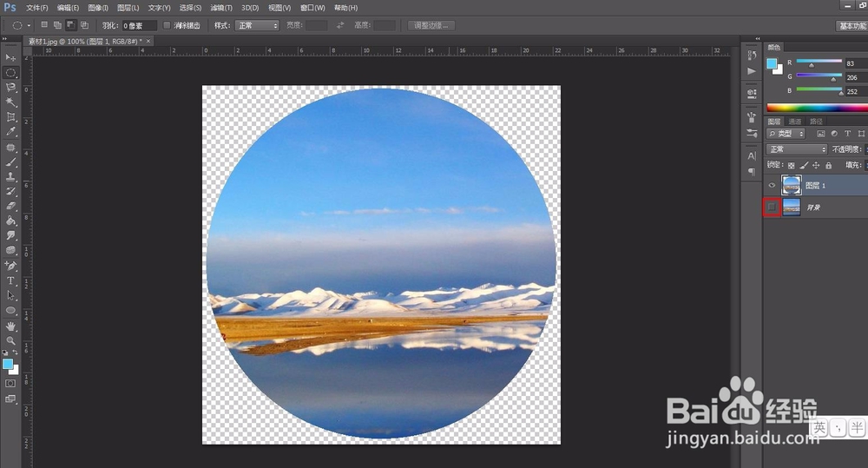Screen dimensions: 868x468
Task: Open the Brush Presets panel icon
Action: (x=752, y=133)
